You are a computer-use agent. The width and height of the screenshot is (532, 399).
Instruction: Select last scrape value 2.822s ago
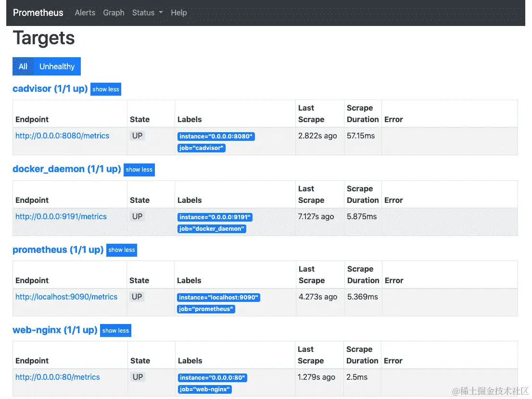[x=317, y=136]
